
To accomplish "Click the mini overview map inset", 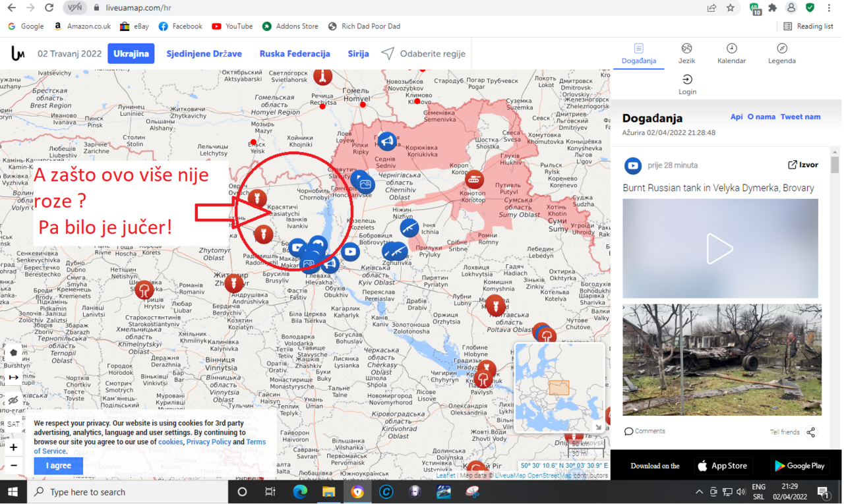I will pyautogui.click(x=559, y=387).
